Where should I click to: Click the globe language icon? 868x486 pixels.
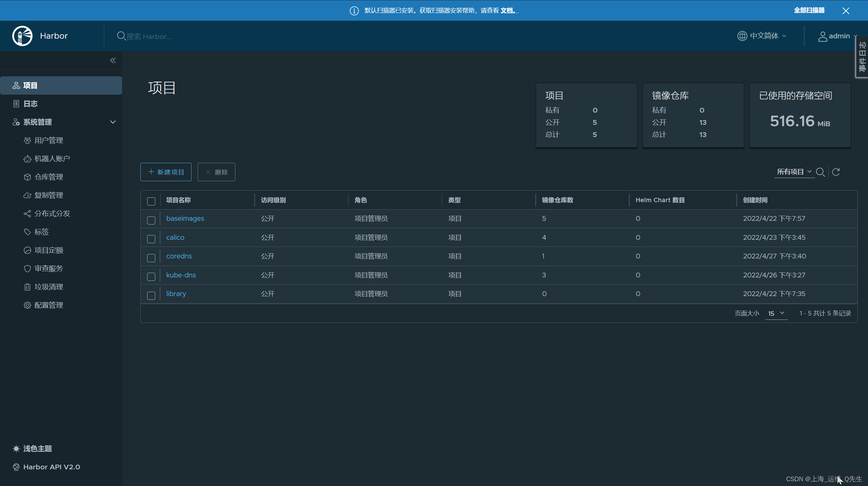click(742, 36)
